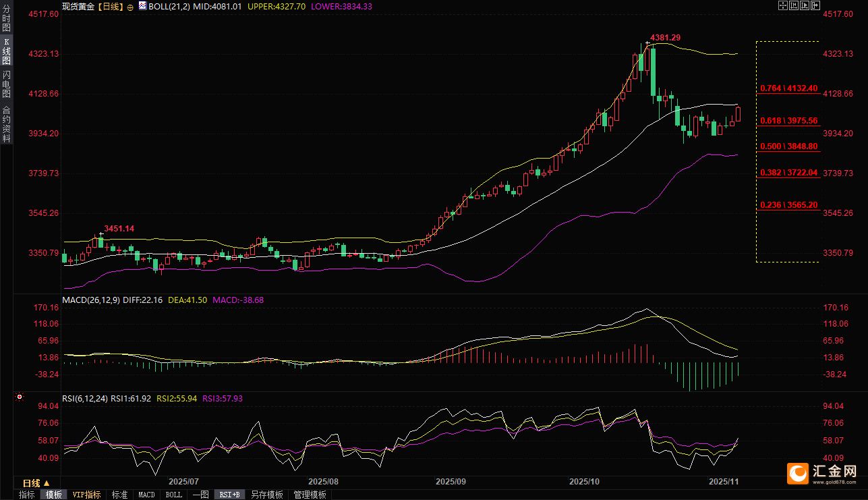Click the red gear icon left of RSI panel

click(20, 398)
